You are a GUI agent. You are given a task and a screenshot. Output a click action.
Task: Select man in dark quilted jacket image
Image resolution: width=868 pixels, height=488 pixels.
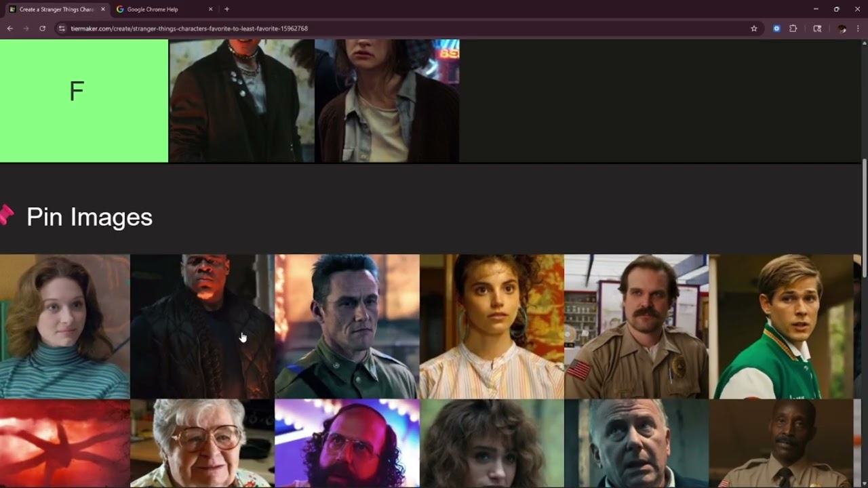click(x=202, y=327)
